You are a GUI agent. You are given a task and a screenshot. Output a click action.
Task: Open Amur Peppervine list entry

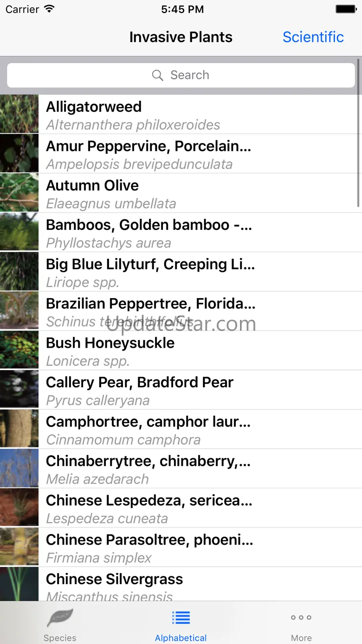195,154
